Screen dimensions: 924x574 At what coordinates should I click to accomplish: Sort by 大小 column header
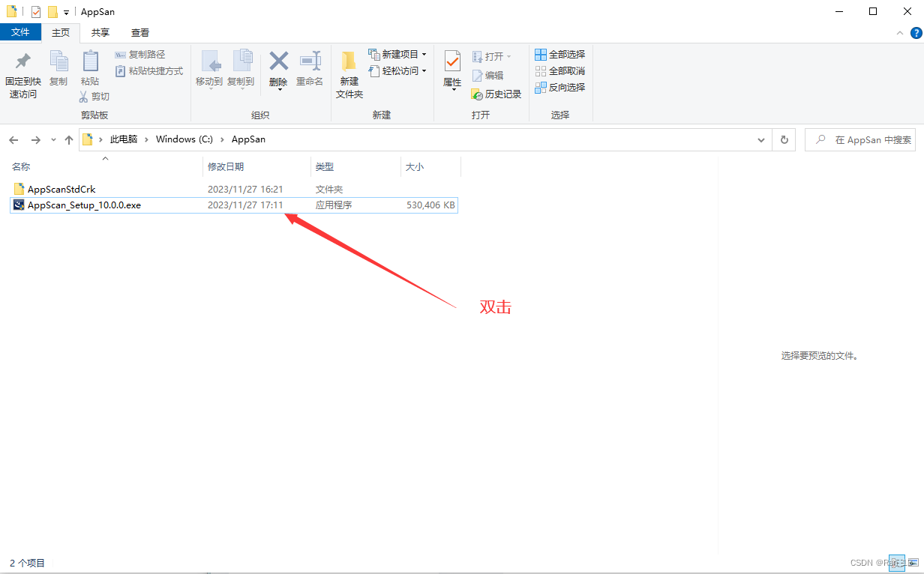tap(430, 166)
